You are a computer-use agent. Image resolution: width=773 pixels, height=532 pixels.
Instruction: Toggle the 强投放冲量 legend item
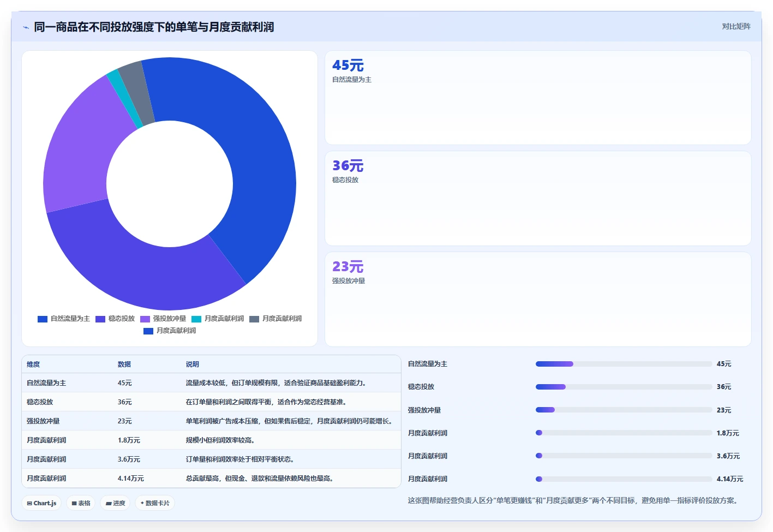click(x=163, y=319)
